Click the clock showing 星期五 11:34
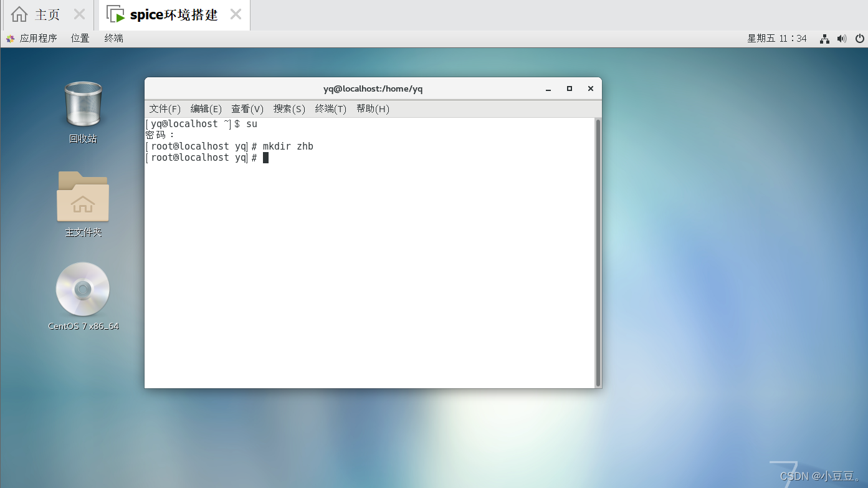This screenshot has width=868, height=488. (776, 38)
